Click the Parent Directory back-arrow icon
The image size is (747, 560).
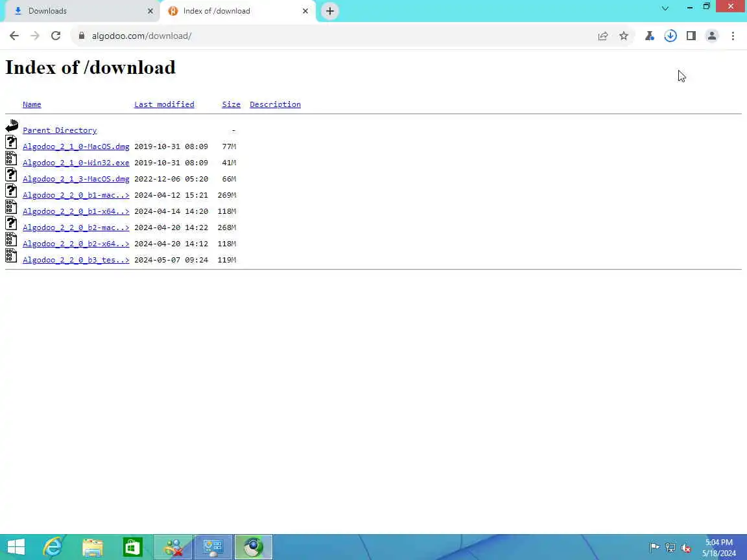coord(12,126)
